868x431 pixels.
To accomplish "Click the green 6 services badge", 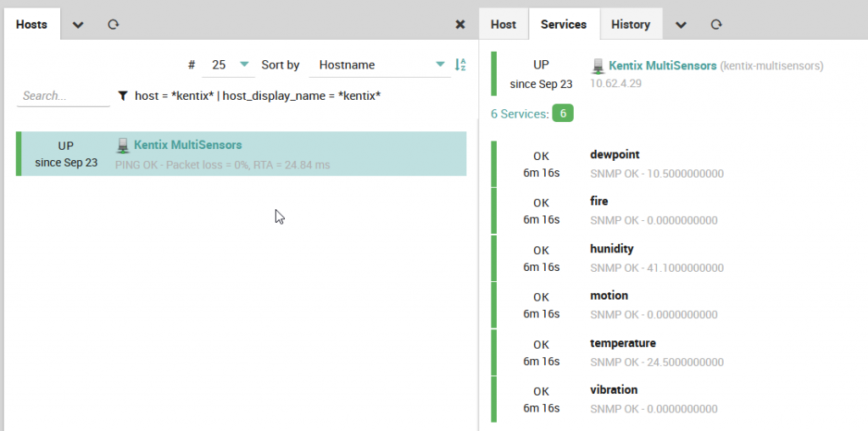I will (x=563, y=113).
